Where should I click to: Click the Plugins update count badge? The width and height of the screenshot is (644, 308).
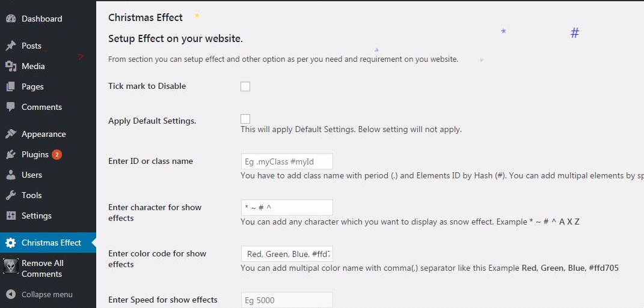(x=57, y=154)
